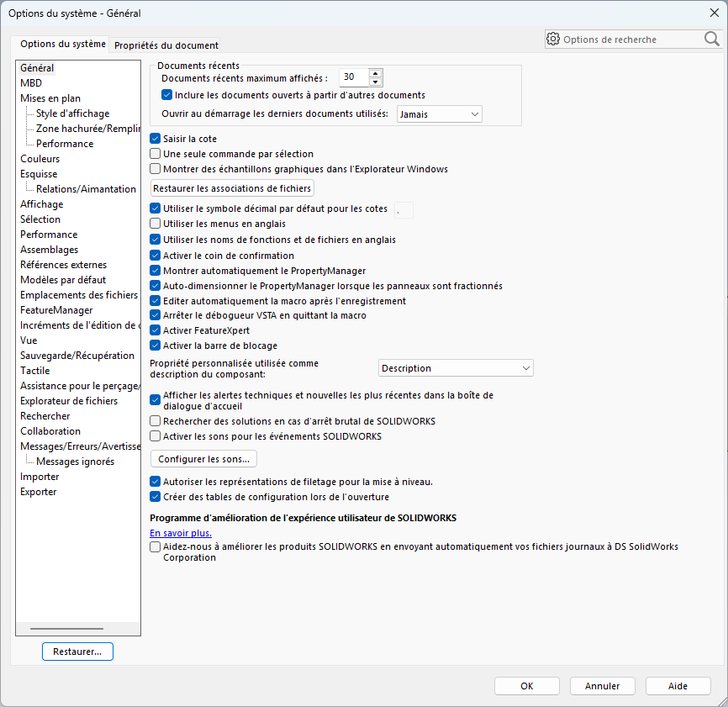Decrease the maximum recent documents value

375,82
